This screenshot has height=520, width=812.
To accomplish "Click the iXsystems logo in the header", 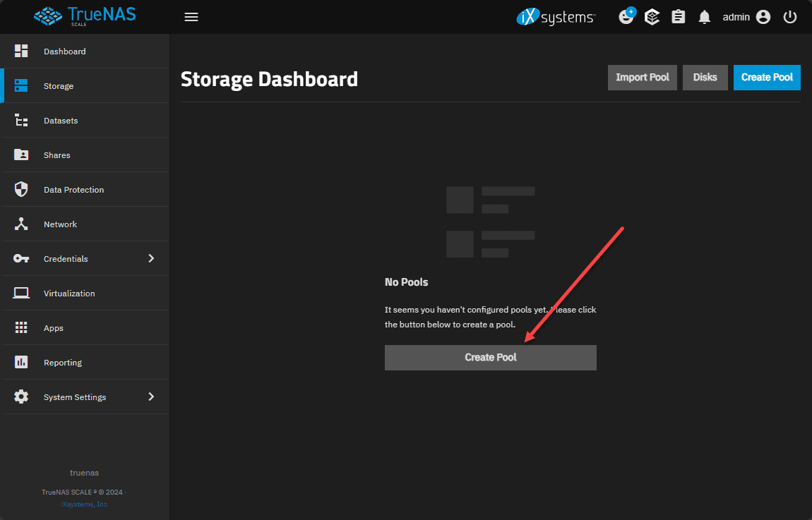I will [x=556, y=16].
